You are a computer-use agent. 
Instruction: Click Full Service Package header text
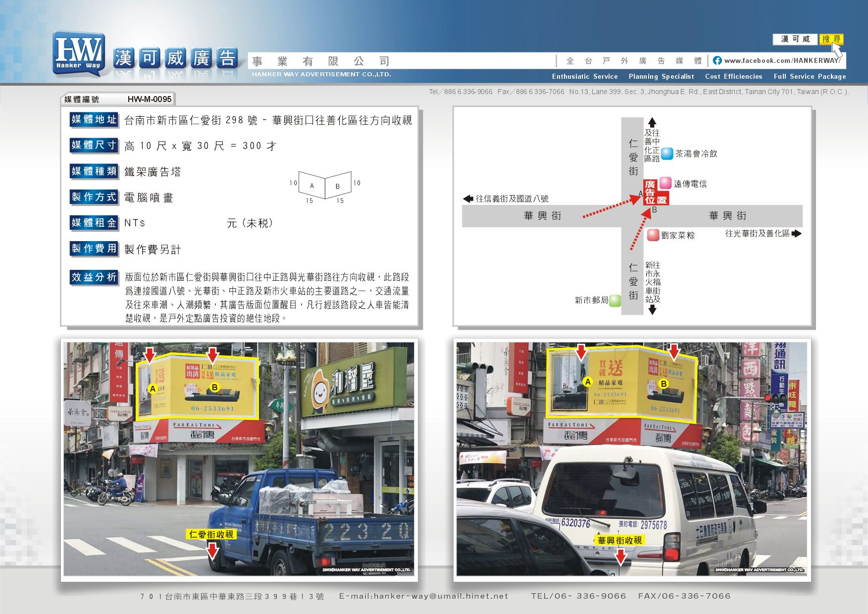(810, 76)
